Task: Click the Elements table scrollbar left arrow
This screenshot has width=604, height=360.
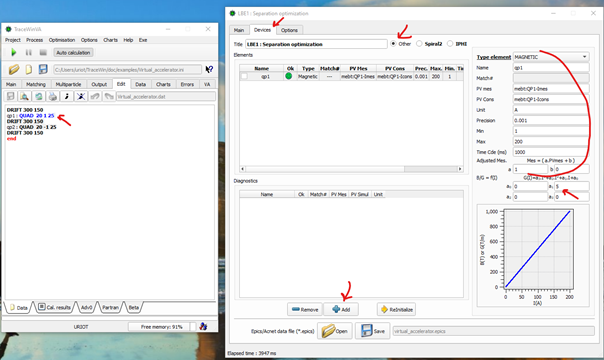Action: 242,169
